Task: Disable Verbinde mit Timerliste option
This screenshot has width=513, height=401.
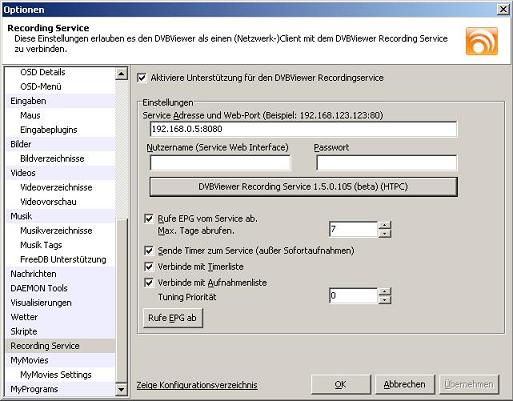Action: point(149,266)
